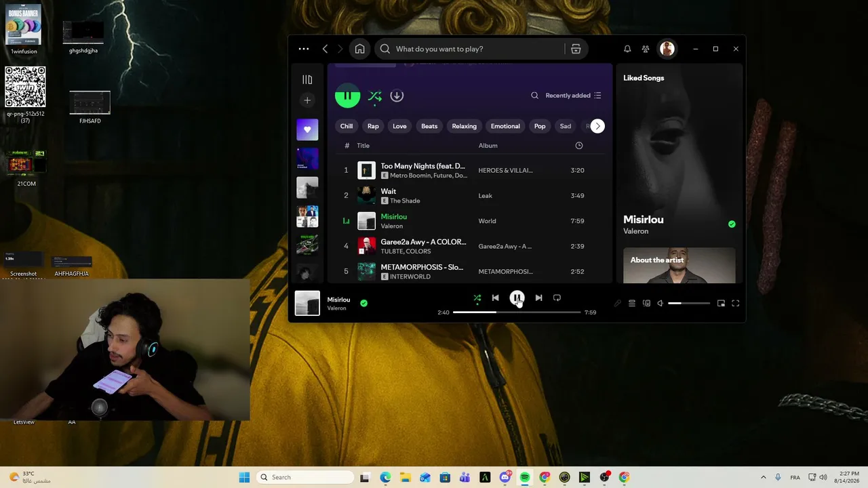Download the Liked Songs playlist
The image size is (868, 488).
pos(397,96)
